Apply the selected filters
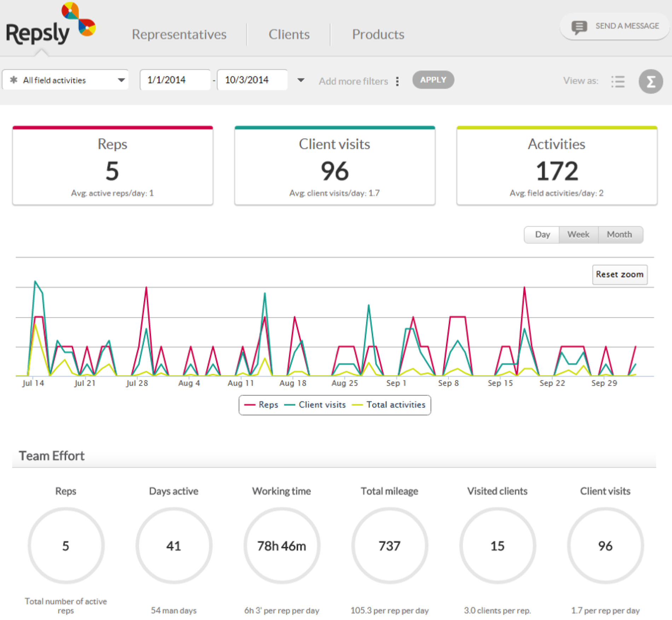This screenshot has height=620, width=672. (x=433, y=80)
